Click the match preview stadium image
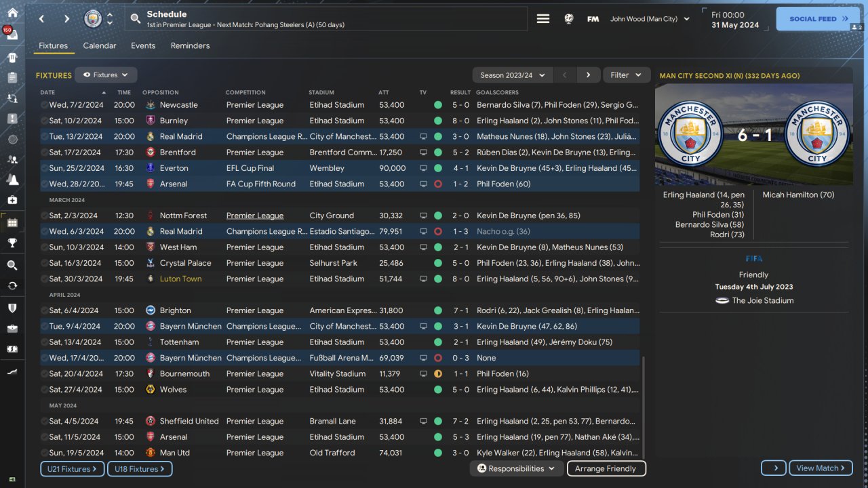868x488 pixels. click(x=754, y=135)
